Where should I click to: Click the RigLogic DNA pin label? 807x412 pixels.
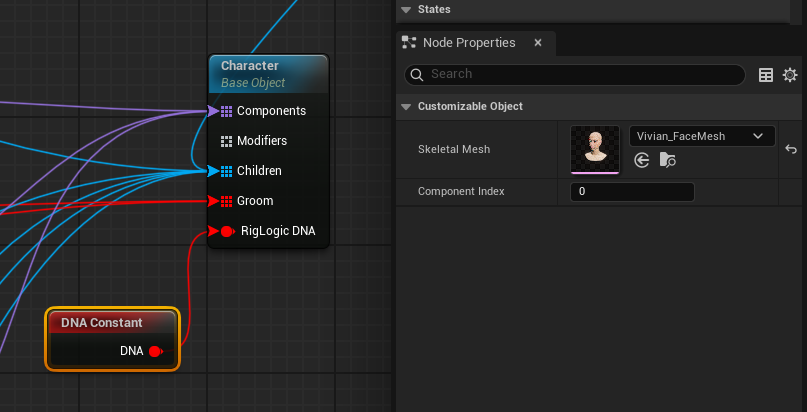[278, 231]
